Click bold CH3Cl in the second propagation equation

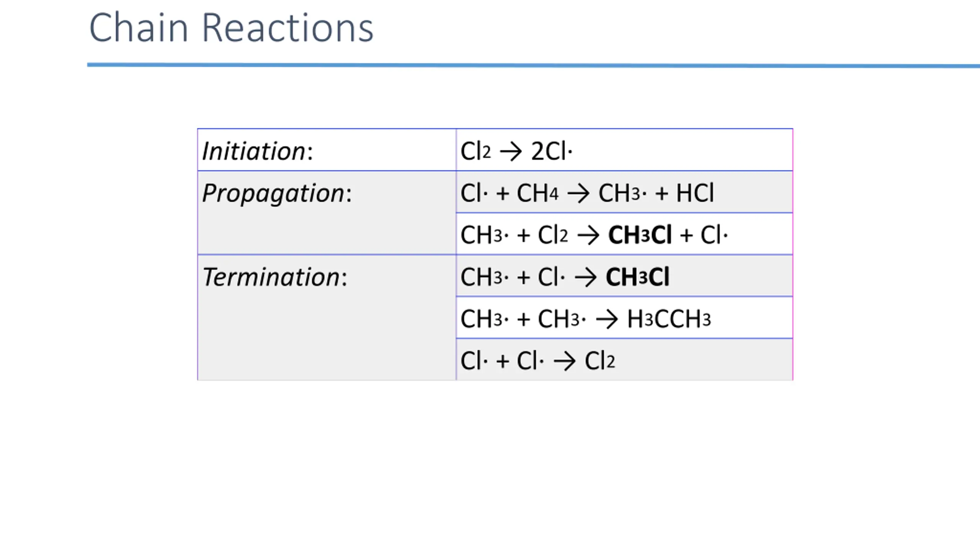[x=640, y=235]
